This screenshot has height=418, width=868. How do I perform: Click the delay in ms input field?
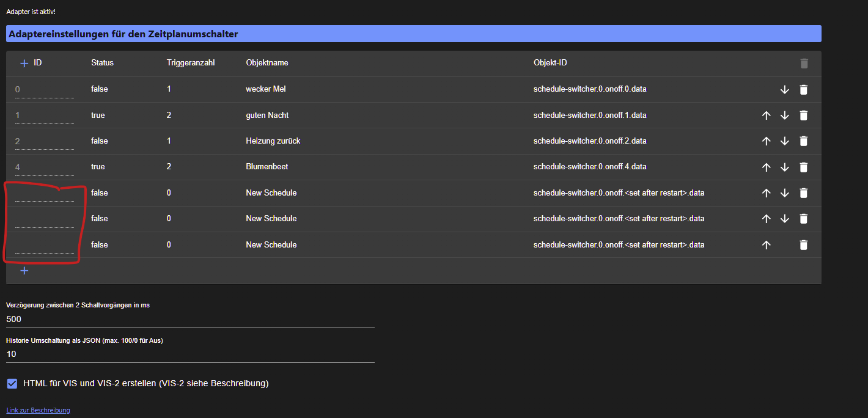tap(189, 319)
